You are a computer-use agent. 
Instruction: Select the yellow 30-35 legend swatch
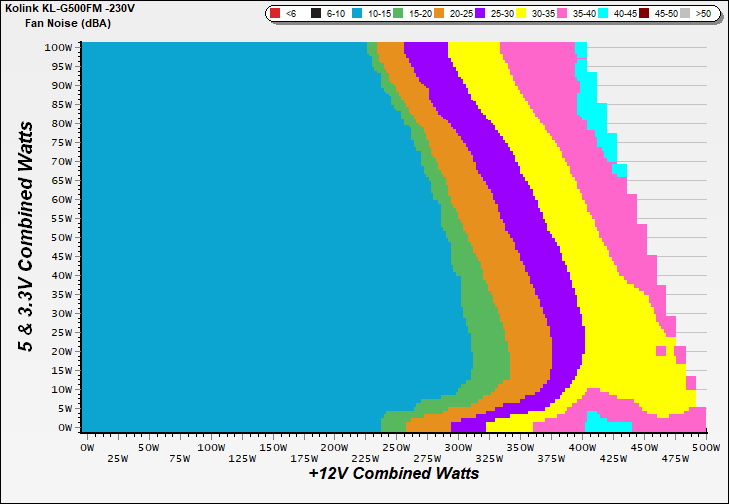pyautogui.click(x=520, y=13)
